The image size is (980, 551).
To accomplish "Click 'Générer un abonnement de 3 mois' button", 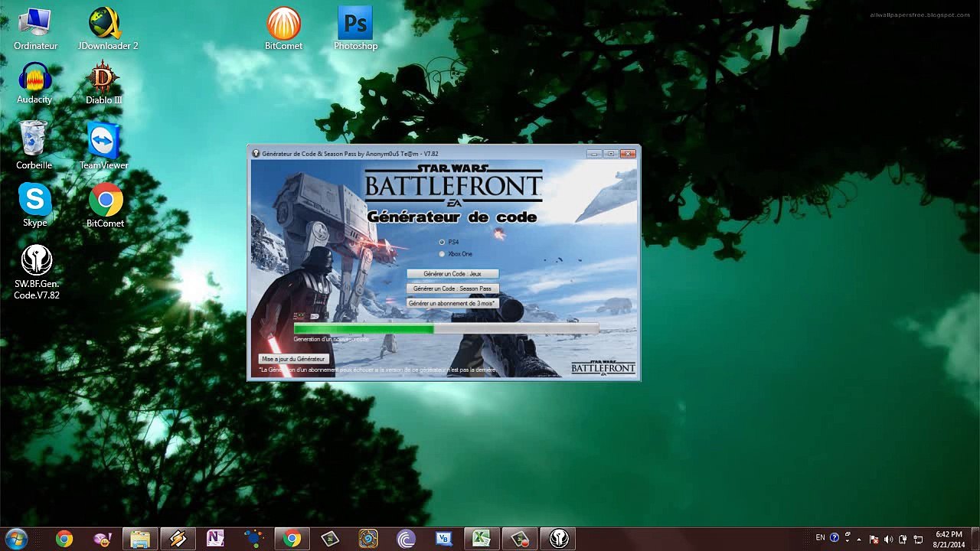I will point(452,303).
